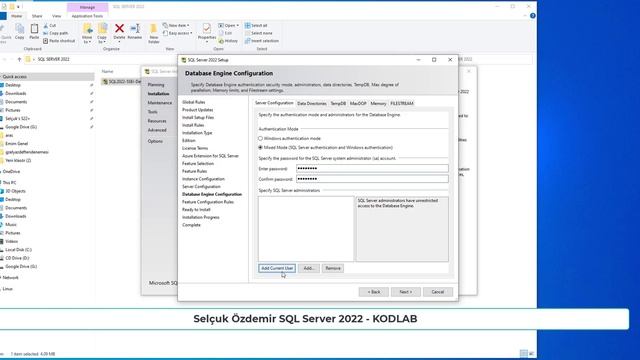Select Maintenance in Installation Center sidebar

click(160, 103)
